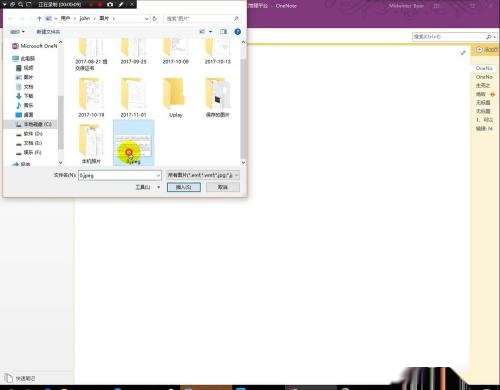
Task: Open the 快速笔记 notebook in OneNote
Action: (21, 378)
